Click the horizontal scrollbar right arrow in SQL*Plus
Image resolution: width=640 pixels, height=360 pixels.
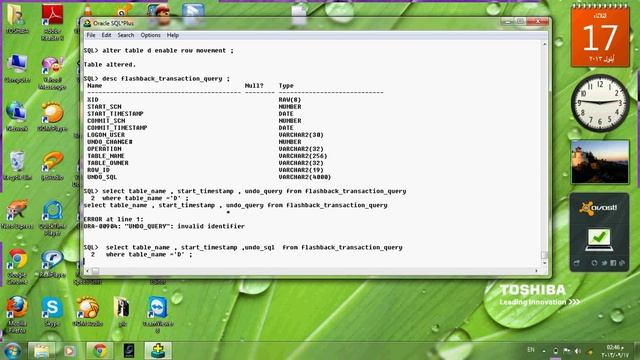coord(536,271)
